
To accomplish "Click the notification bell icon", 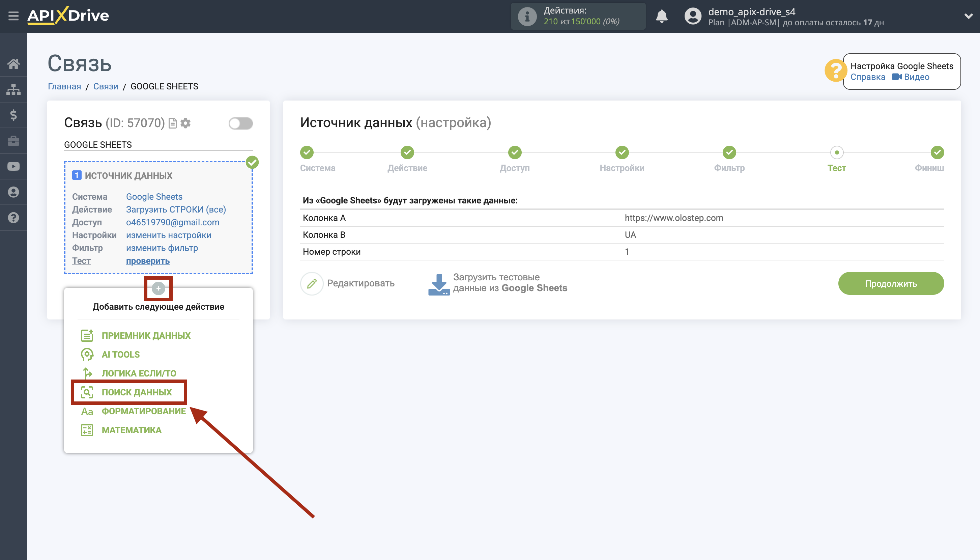I will 661,16.
